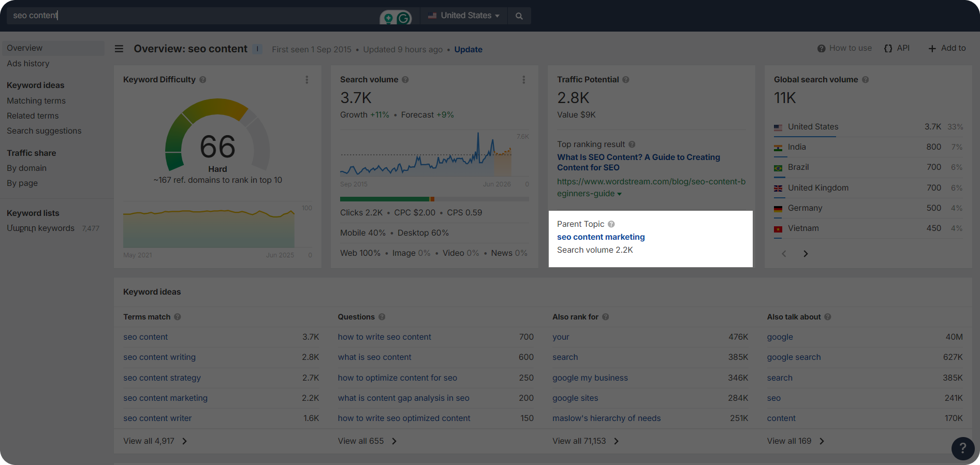The image size is (980, 465).
Task: Click Add to button
Action: tap(947, 48)
